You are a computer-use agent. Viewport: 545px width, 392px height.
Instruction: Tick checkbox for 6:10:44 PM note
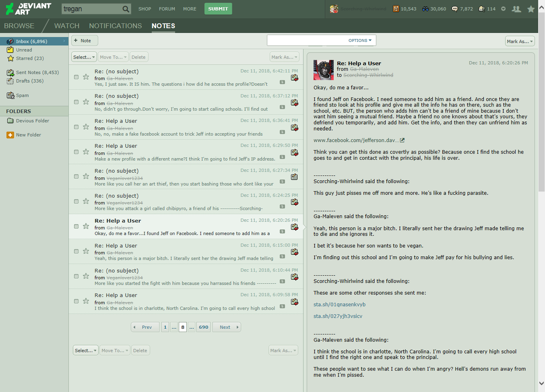[76, 277]
